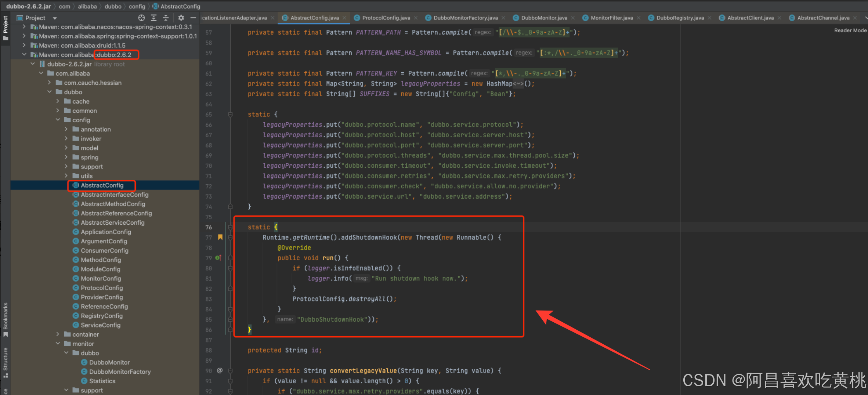Click the Expand All icon in Project toolbar

click(154, 18)
